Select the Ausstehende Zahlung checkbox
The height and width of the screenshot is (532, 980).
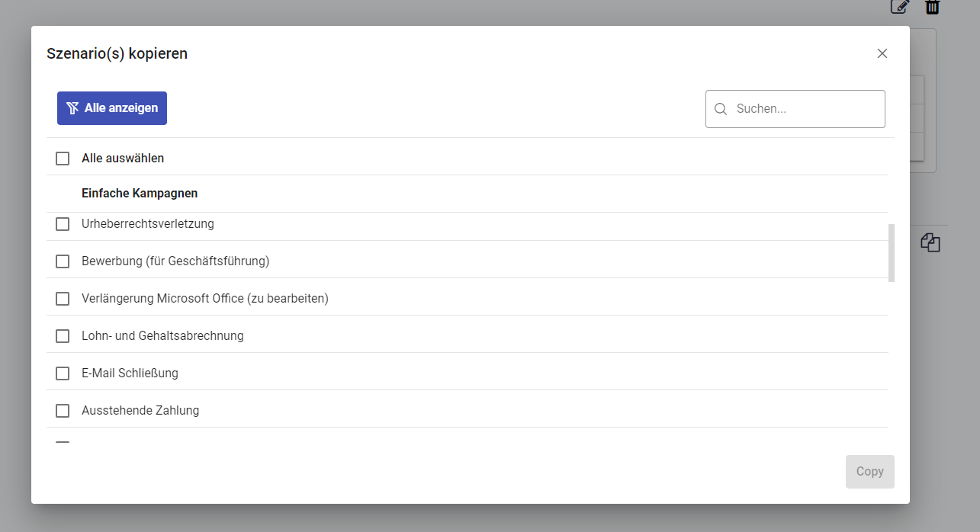[x=63, y=411]
